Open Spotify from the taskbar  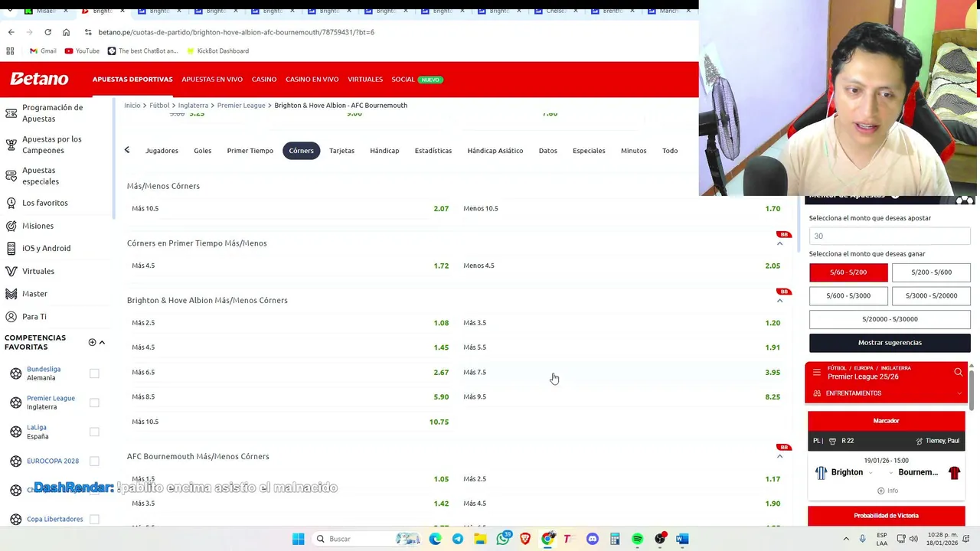[637, 539]
